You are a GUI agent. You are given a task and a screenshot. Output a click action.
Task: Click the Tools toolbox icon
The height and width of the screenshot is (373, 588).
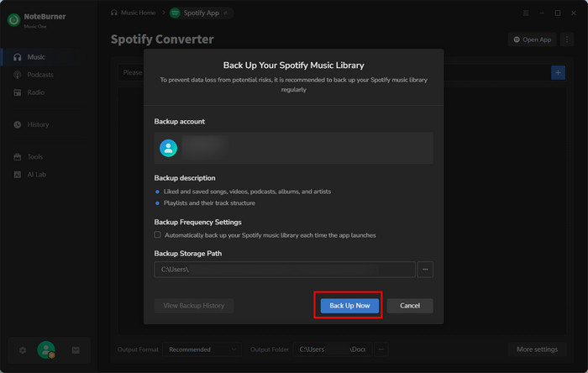tap(18, 157)
